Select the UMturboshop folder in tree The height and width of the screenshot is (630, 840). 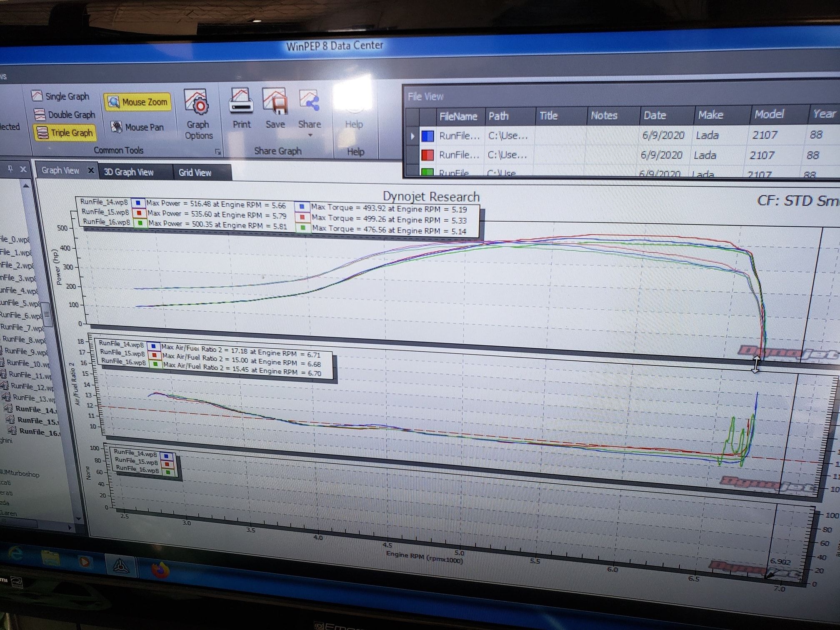tap(20, 474)
